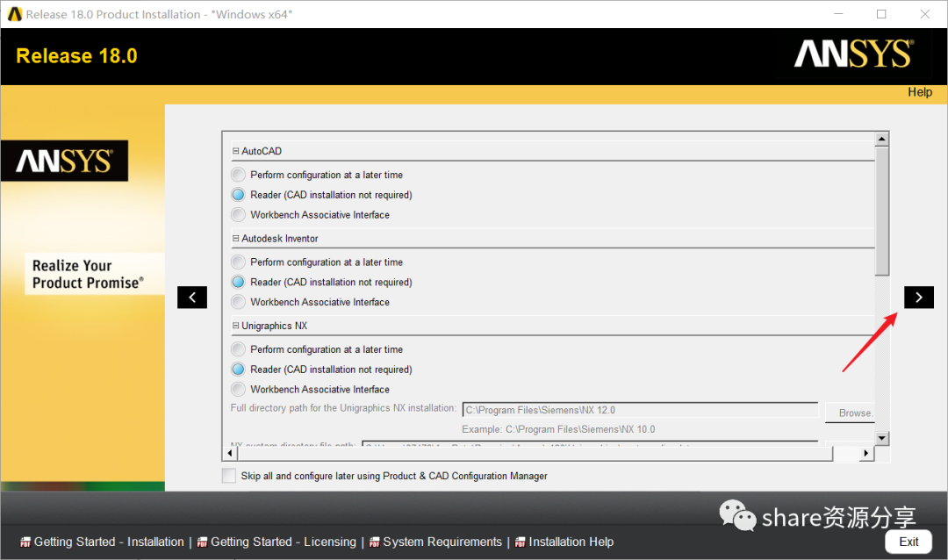
Task: Open Getting Started - Licensing guide
Action: coord(284,542)
